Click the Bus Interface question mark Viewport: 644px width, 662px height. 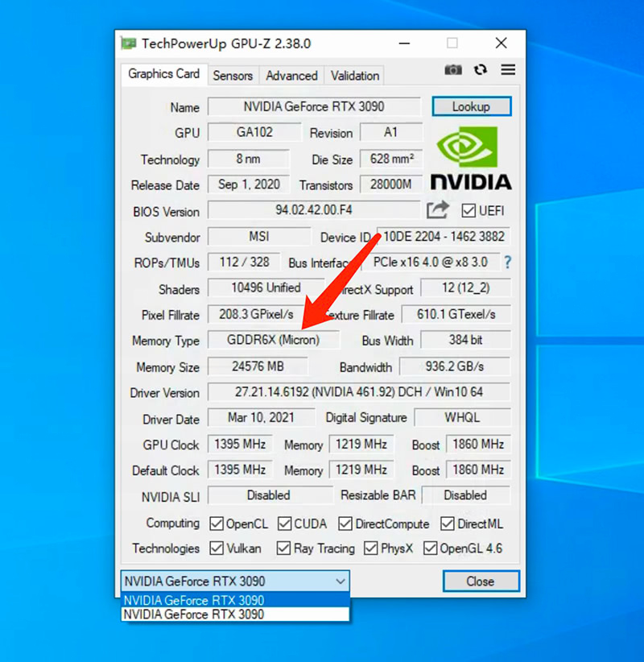click(508, 263)
